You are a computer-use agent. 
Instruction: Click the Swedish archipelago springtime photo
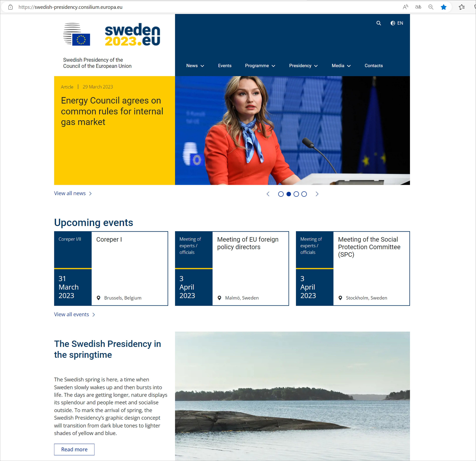(x=292, y=396)
